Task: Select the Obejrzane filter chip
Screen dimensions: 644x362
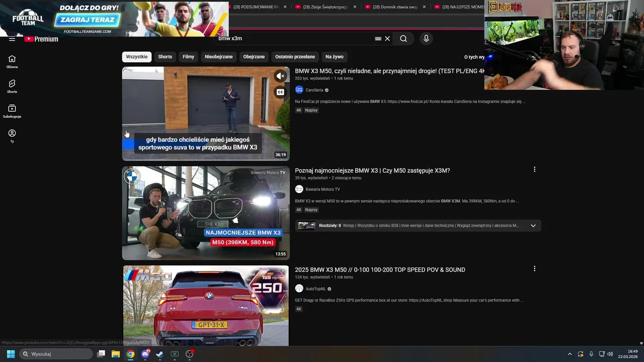Action: coord(254,57)
